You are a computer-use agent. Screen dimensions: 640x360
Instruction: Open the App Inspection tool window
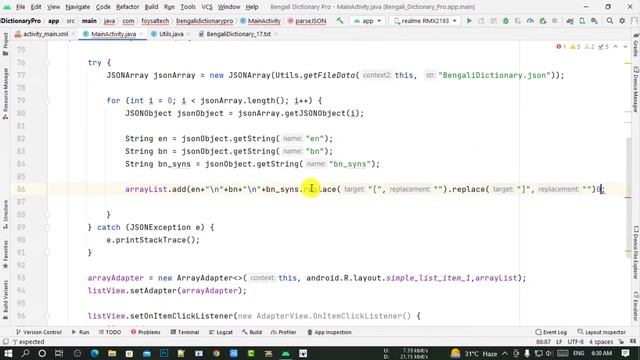click(329, 332)
